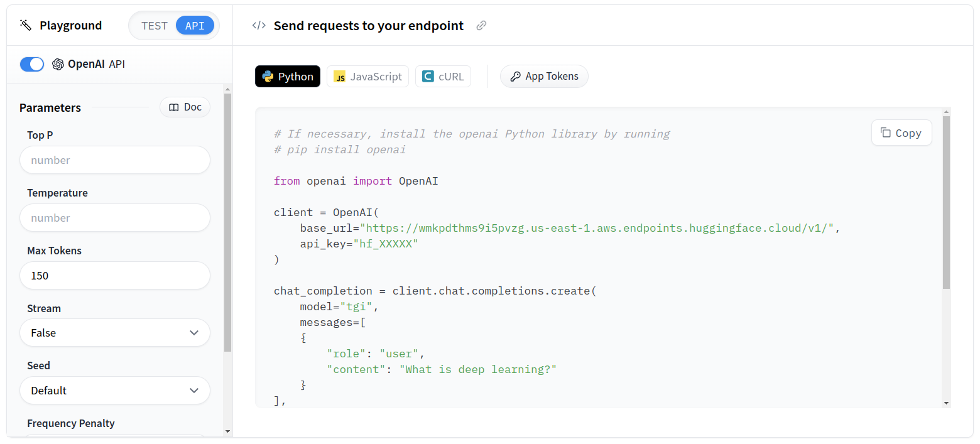Image resolution: width=980 pixels, height=444 pixels.
Task: Expand the Seed dropdown
Action: coord(114,391)
